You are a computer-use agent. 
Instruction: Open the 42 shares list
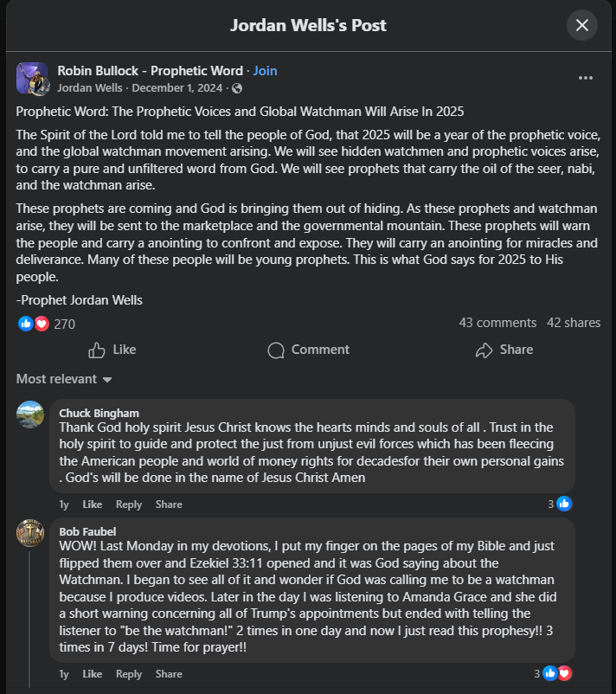coord(574,323)
